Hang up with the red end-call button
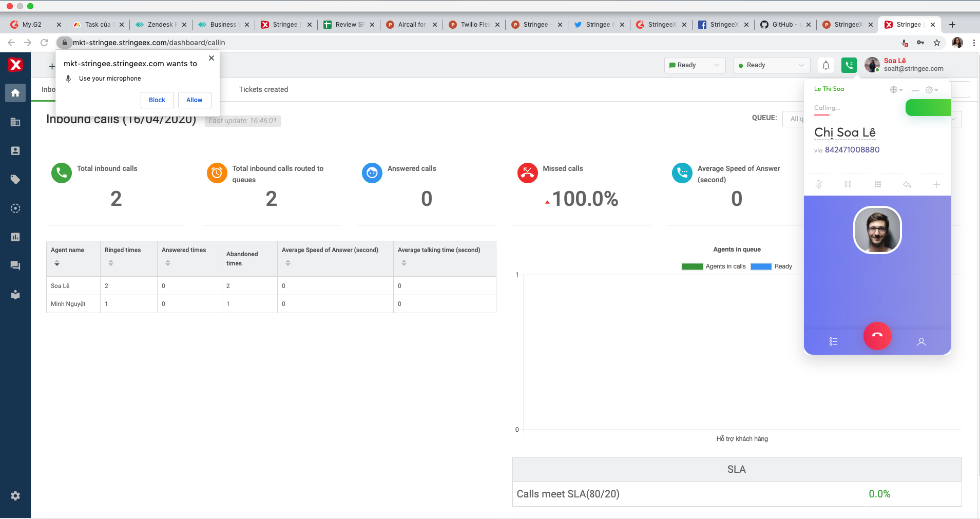The image size is (980, 519). pos(877,336)
